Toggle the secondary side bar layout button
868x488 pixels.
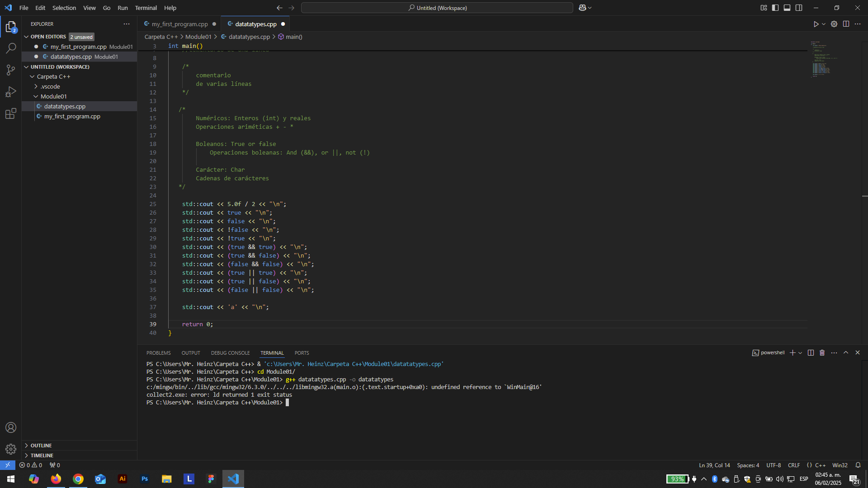point(799,8)
